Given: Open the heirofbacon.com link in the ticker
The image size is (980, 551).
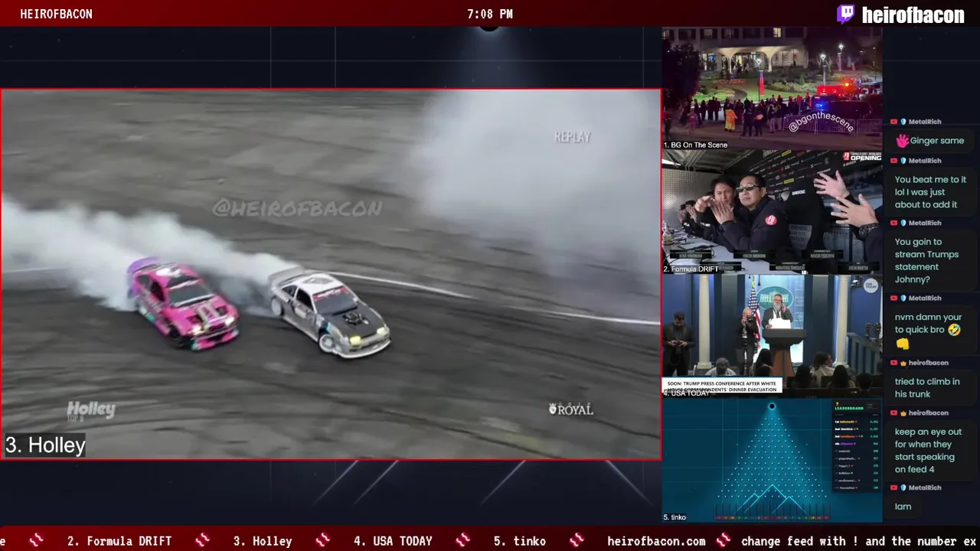Looking at the screenshot, I should click(x=656, y=541).
